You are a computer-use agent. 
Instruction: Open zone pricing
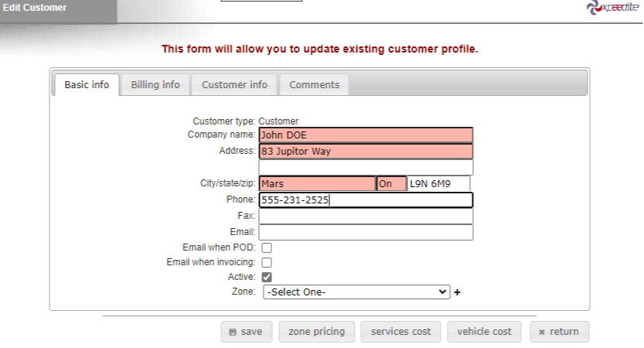(316, 332)
